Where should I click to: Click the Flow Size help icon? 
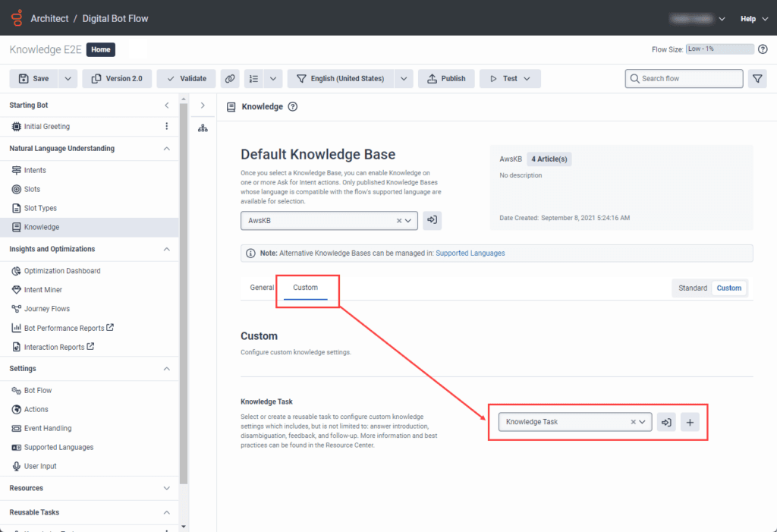pos(763,49)
